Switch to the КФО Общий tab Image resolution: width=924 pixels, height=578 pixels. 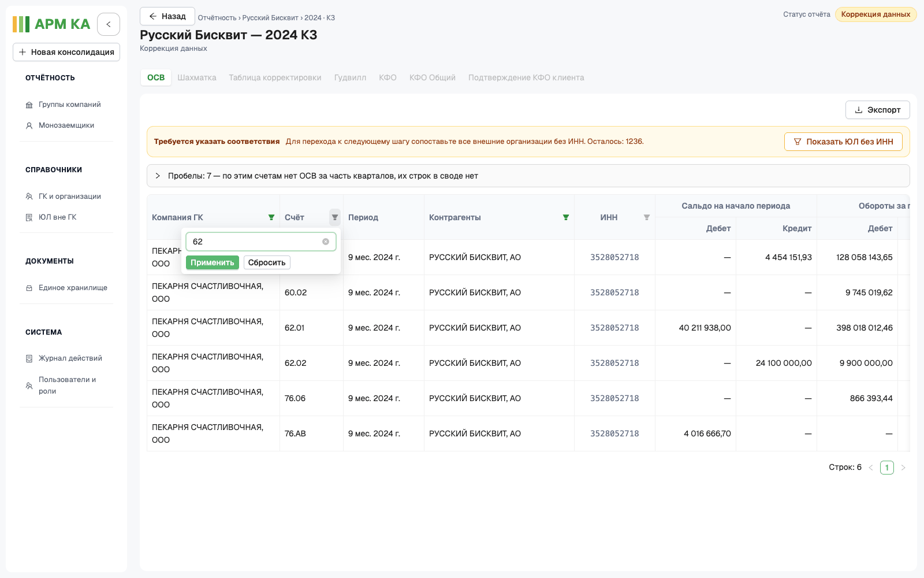433,77
